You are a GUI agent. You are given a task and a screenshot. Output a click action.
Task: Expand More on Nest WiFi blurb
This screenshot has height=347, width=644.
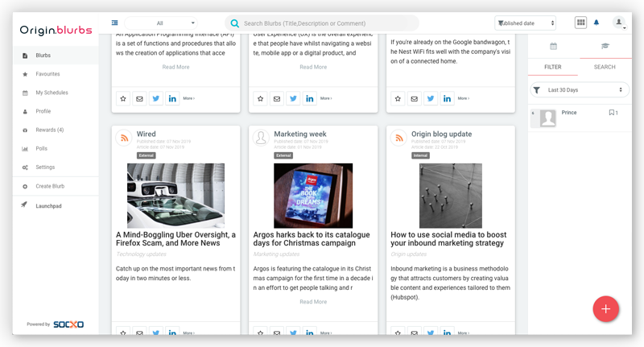coord(464,98)
